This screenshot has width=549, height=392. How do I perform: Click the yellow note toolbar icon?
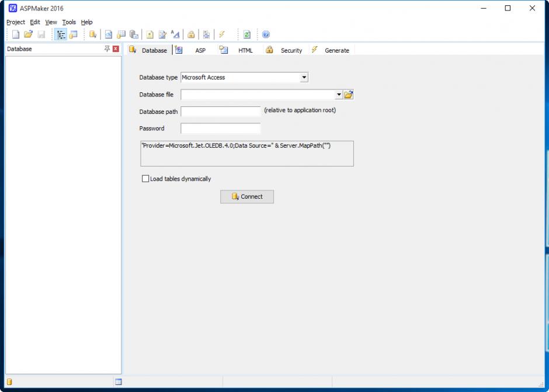pyautogui.click(x=150, y=34)
